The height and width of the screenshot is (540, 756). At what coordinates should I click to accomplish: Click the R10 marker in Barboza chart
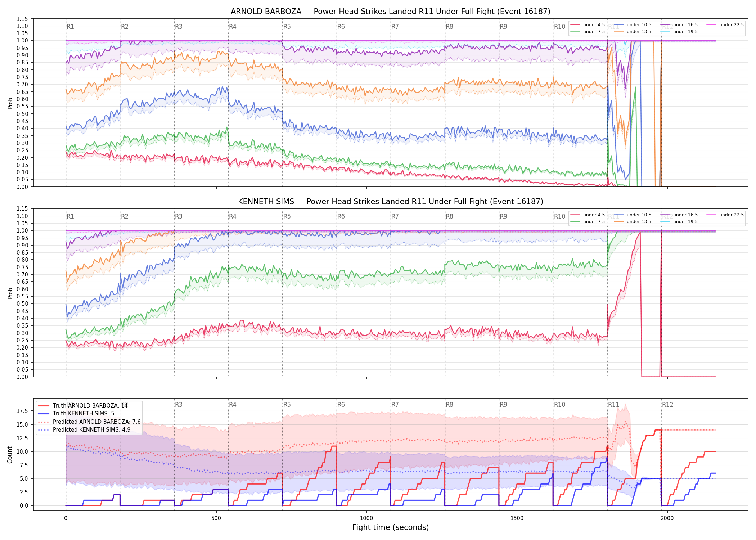[x=560, y=27]
